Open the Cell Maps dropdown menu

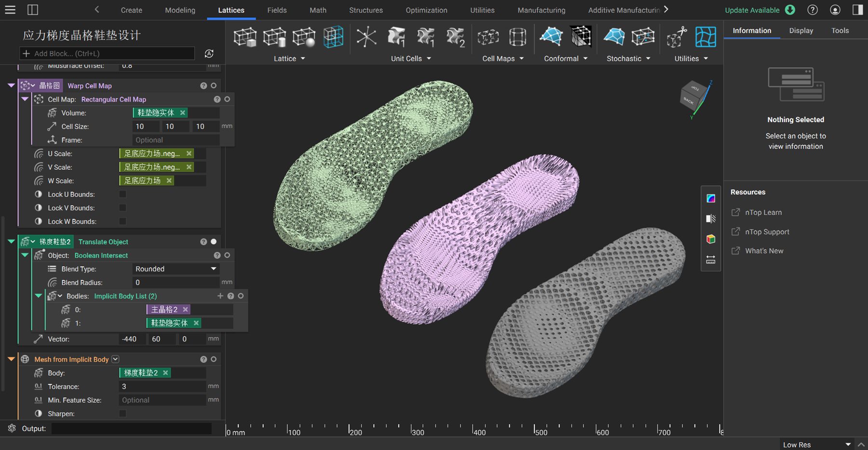pyautogui.click(x=503, y=58)
